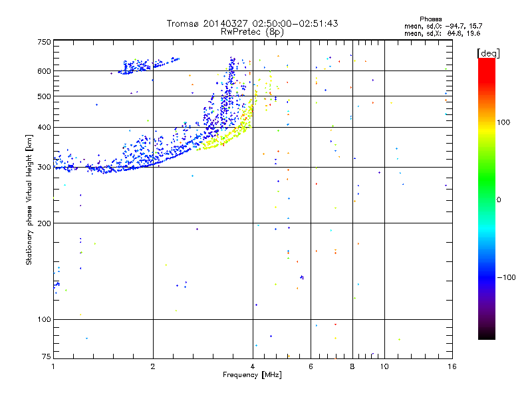Click the Stationary phase Virtual Height axis label

tap(29, 199)
